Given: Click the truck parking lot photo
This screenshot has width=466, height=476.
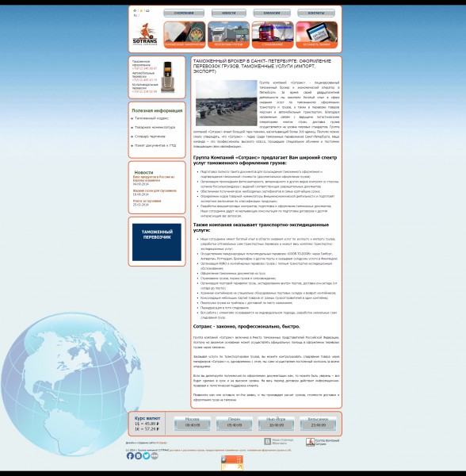Looking at the screenshot, I should pos(226,103).
